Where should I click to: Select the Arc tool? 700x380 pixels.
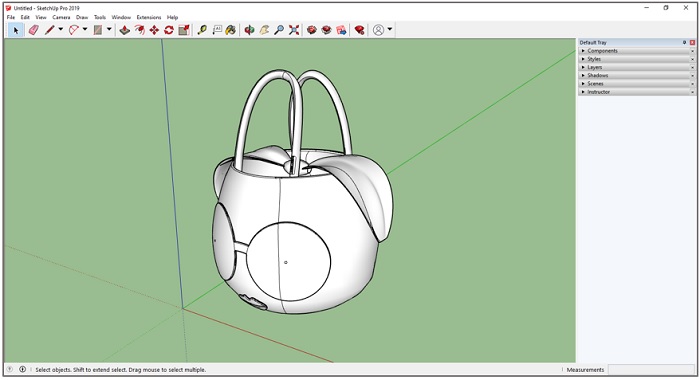click(x=74, y=30)
